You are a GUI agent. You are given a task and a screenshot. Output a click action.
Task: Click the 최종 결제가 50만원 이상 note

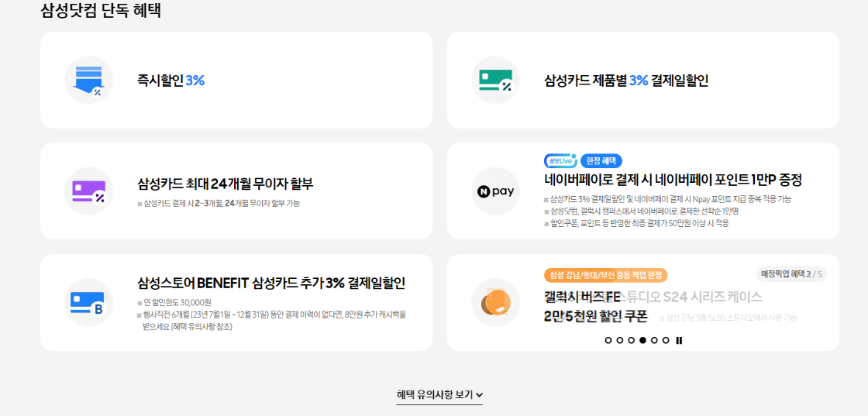636,223
